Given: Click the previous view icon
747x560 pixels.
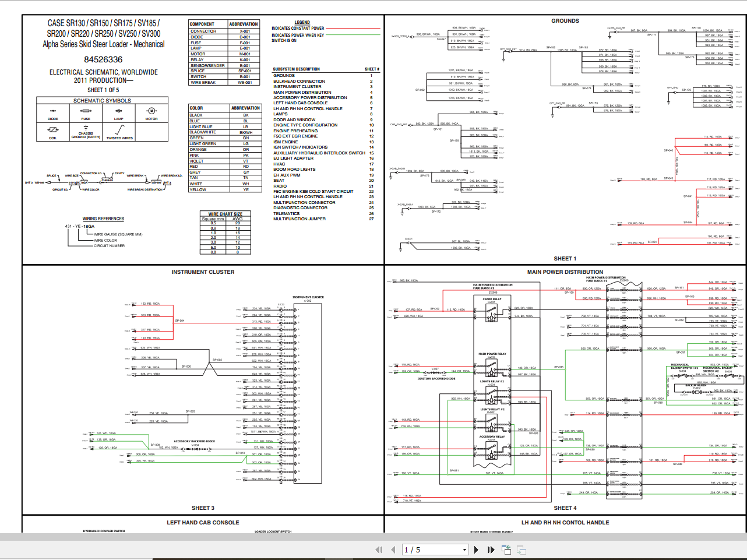Looking at the screenshot, I should point(506,550).
